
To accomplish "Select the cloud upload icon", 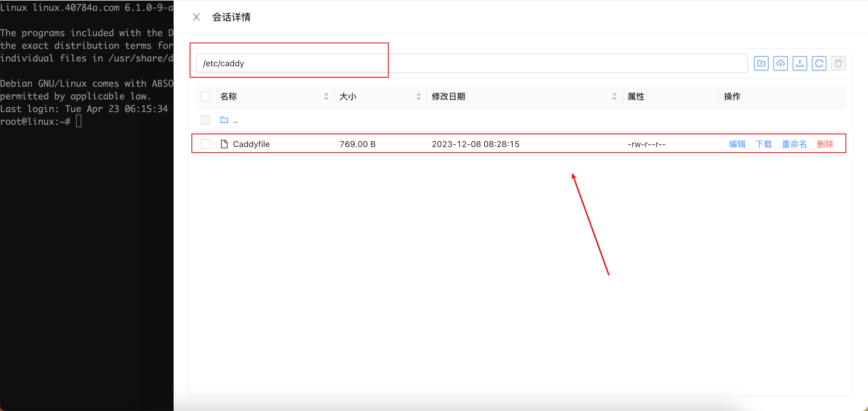I will (781, 63).
